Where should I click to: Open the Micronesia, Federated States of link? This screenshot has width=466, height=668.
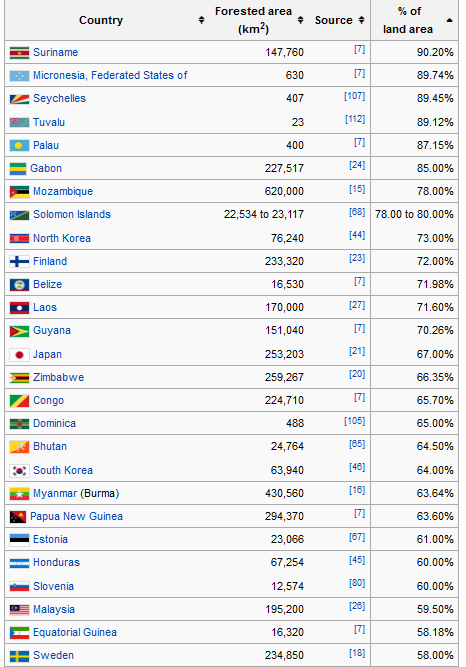[x=110, y=75]
